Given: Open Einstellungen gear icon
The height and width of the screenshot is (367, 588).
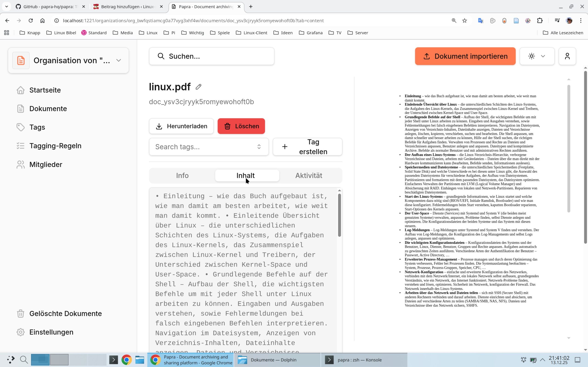Looking at the screenshot, I should 21,332.
